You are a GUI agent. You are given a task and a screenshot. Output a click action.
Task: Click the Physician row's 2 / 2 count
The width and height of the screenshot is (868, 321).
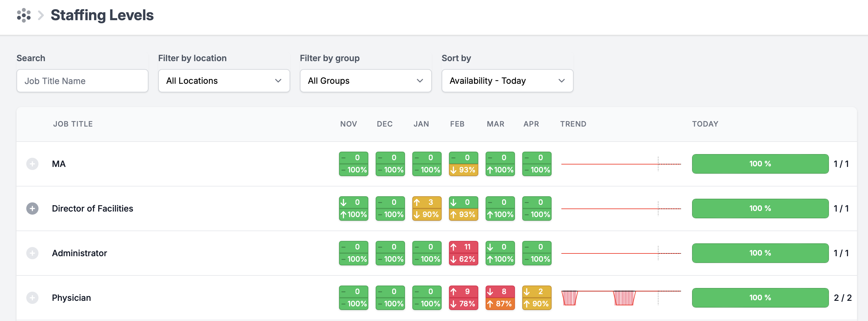click(x=842, y=298)
